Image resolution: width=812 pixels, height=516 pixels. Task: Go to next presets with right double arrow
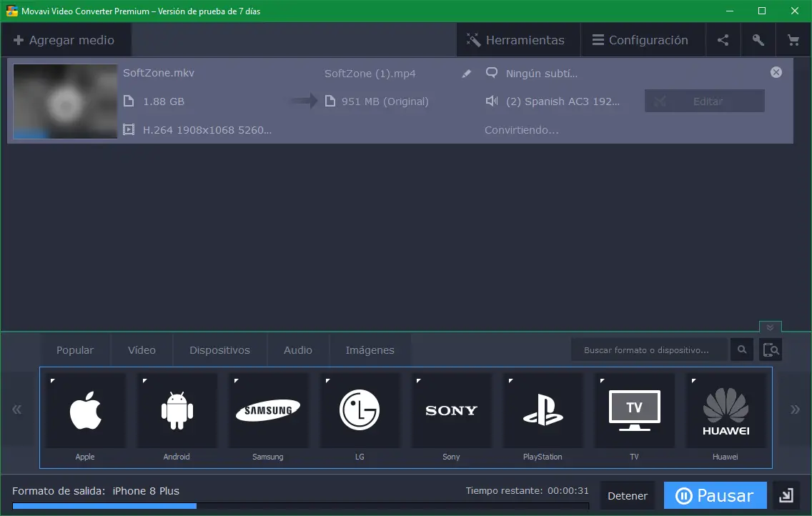[x=795, y=410]
